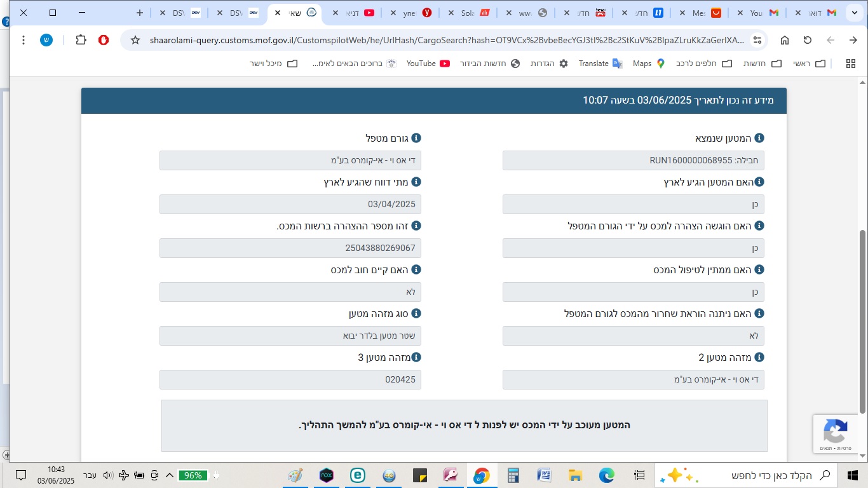Image resolution: width=868 pixels, height=488 pixels.
Task: Expand the tab search dropdown arrow
Action: tap(852, 13)
